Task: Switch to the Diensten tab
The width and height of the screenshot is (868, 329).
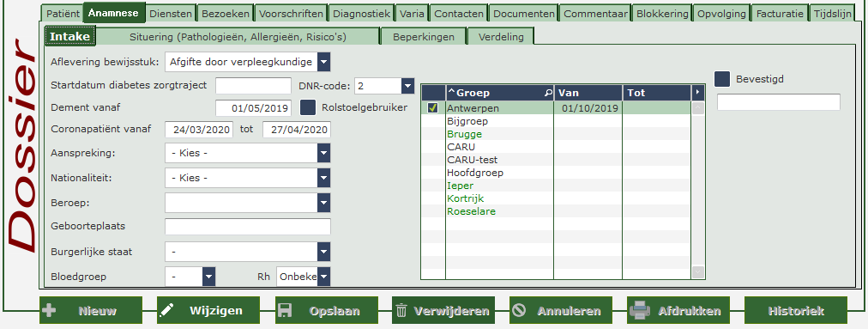Action: click(x=171, y=14)
